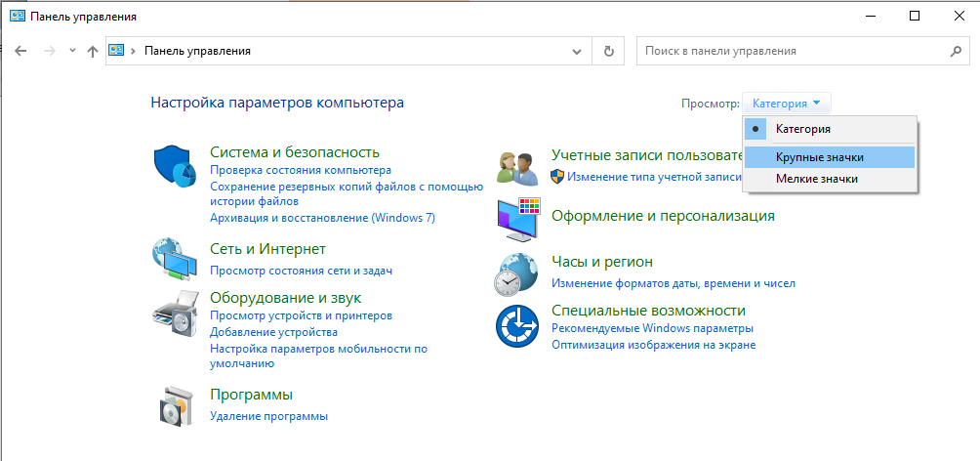This screenshot has height=461, width=980.
Task: Click the forward navigation arrow
Action: pos(50,52)
